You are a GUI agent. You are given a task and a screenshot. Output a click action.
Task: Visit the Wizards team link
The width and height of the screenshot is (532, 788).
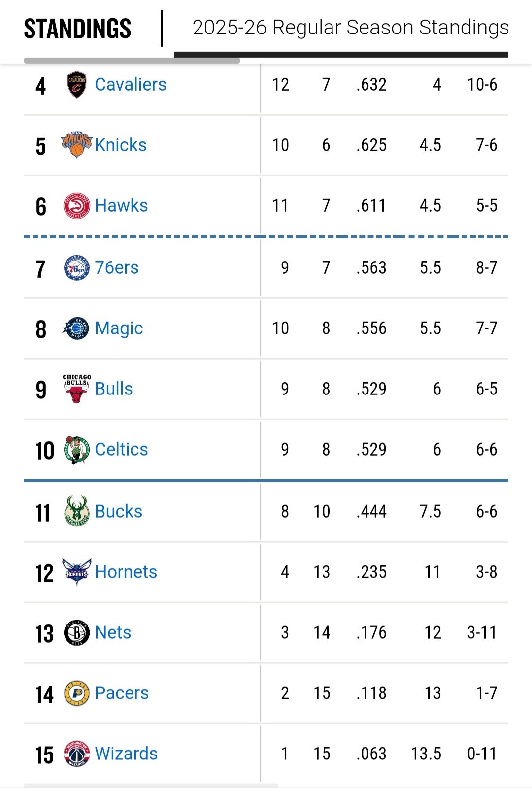[126, 754]
